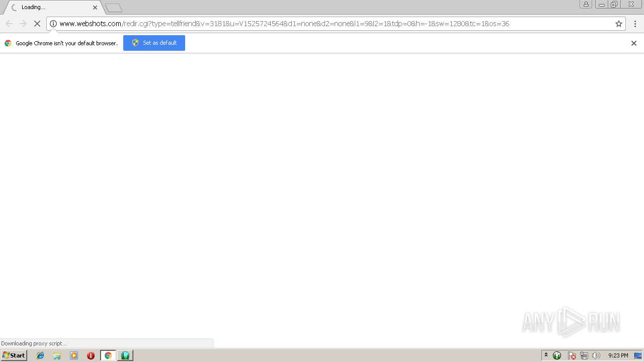Bookmark this page with the star icon
Screen dimensions: 644x362
coord(619,24)
